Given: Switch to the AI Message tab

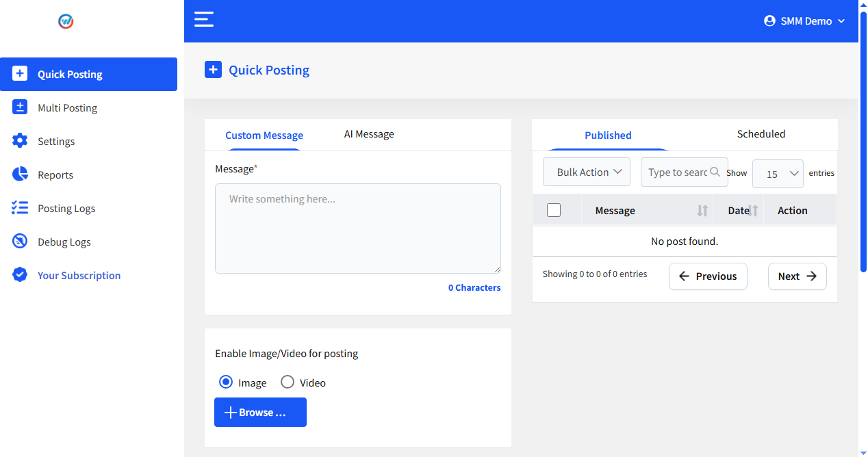Looking at the screenshot, I should (x=369, y=134).
